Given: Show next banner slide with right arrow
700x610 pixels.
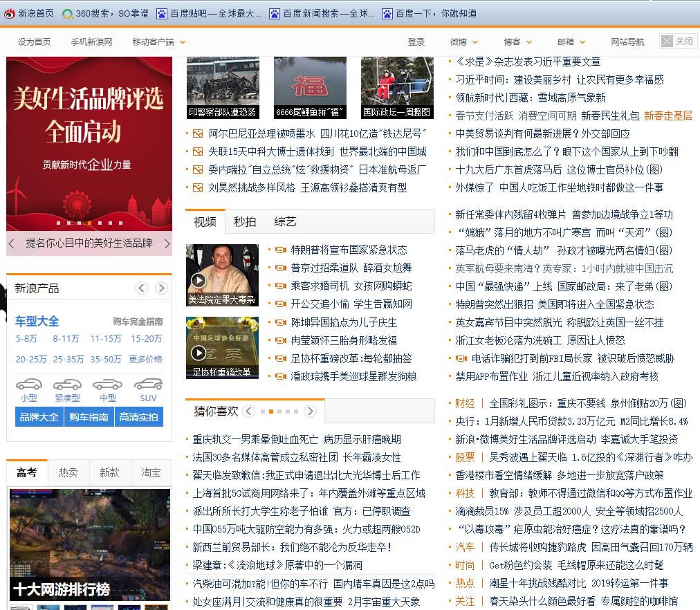Looking at the screenshot, I should (x=167, y=243).
